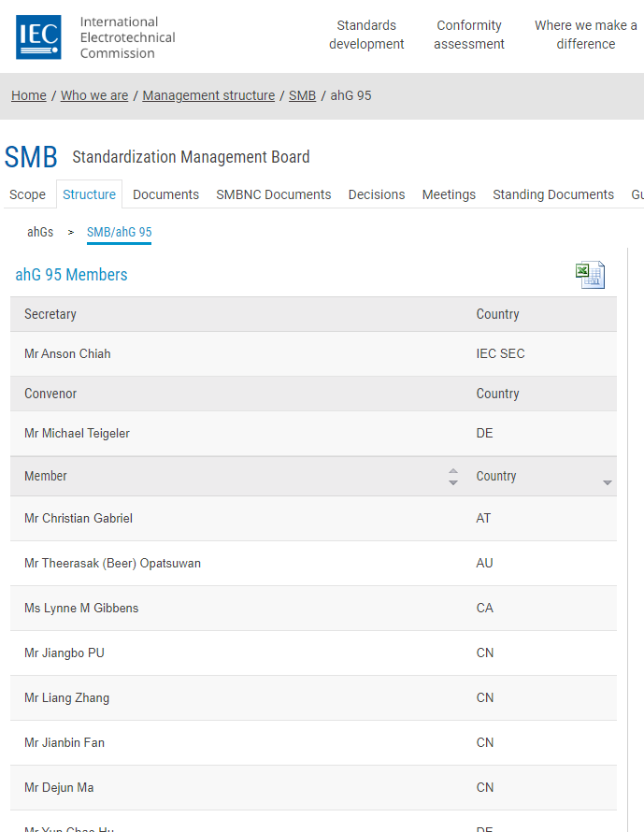Open Management structure breadcrumb
This screenshot has width=644, height=832.
(x=208, y=95)
